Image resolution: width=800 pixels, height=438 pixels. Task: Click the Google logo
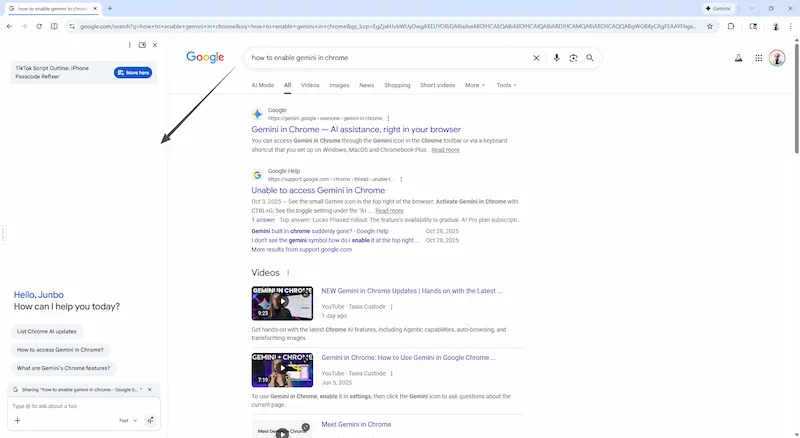pyautogui.click(x=205, y=57)
